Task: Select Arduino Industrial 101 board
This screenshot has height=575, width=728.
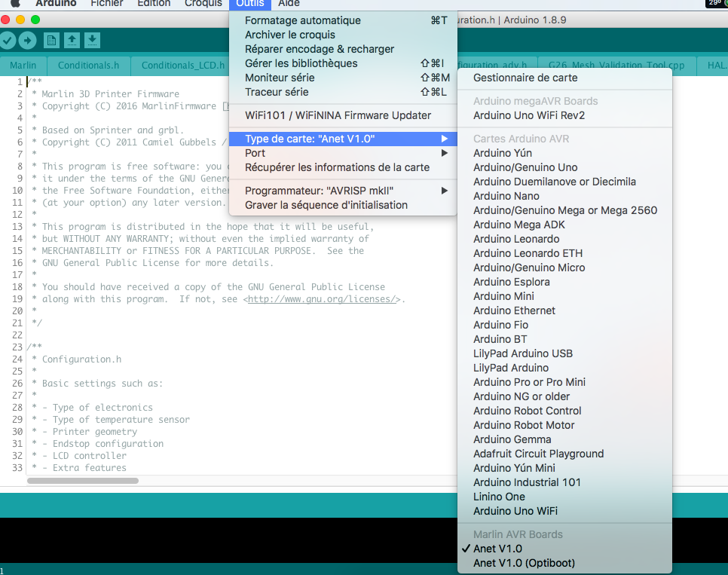Action: point(564,482)
